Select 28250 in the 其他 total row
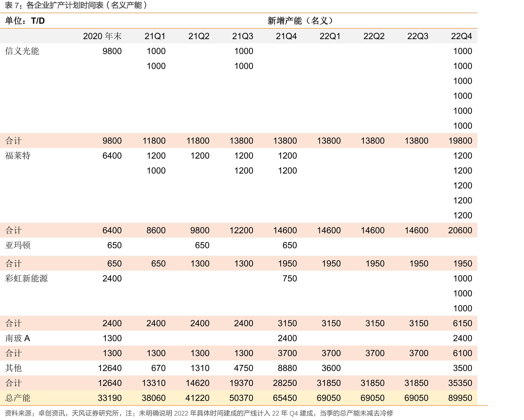 (285, 383)
